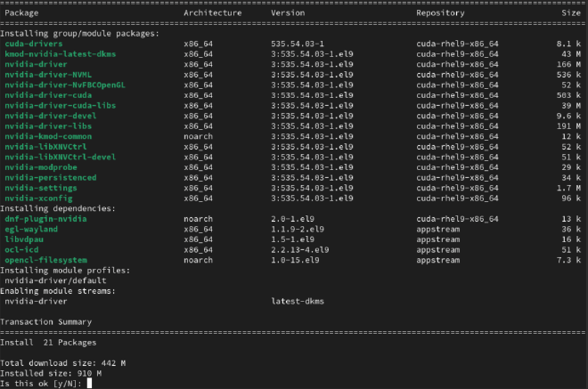The image size is (588, 389).
Task: Click the Version column header
Action: pyautogui.click(x=288, y=13)
